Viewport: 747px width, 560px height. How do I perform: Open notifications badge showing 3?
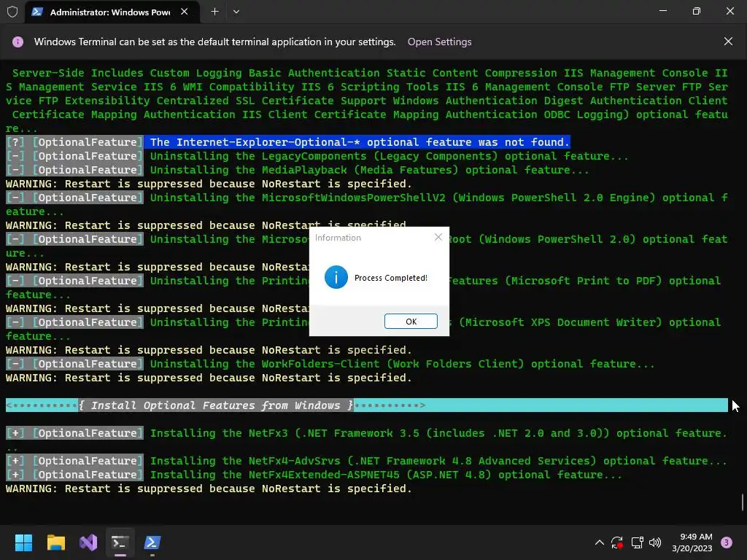tap(727, 542)
